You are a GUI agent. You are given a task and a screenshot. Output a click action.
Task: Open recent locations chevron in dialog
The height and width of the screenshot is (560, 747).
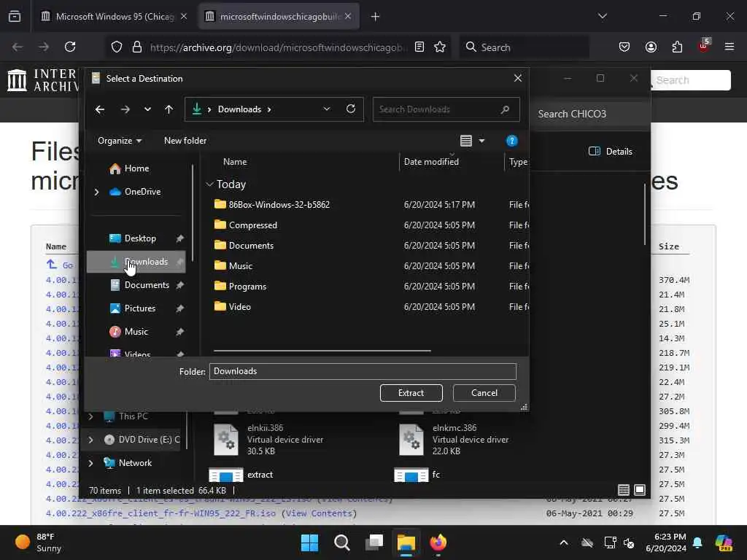pos(147,109)
